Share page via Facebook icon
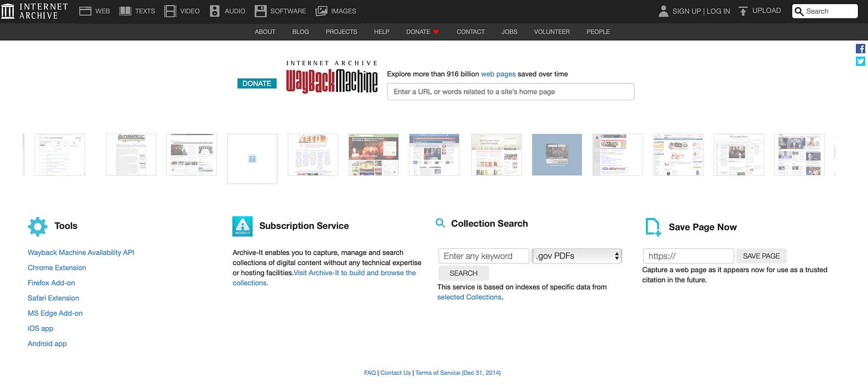This screenshot has width=868, height=385. click(x=860, y=49)
